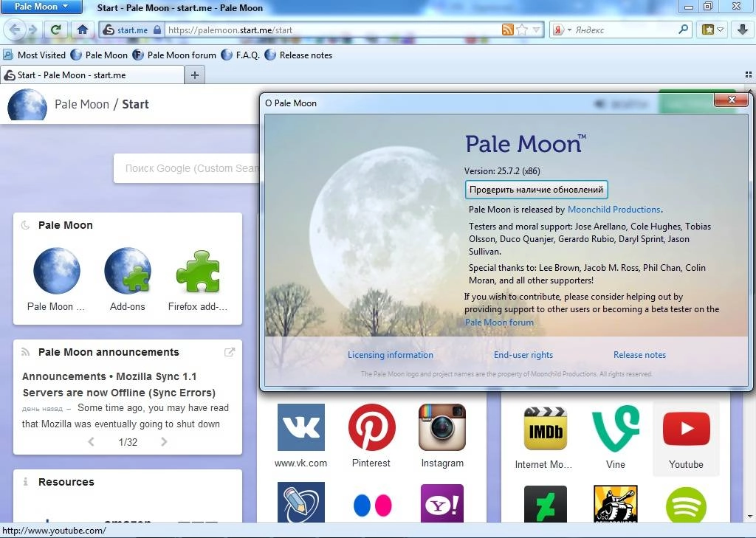Click the Start breadcrumb in the page header
The height and width of the screenshot is (538, 756).
click(135, 104)
